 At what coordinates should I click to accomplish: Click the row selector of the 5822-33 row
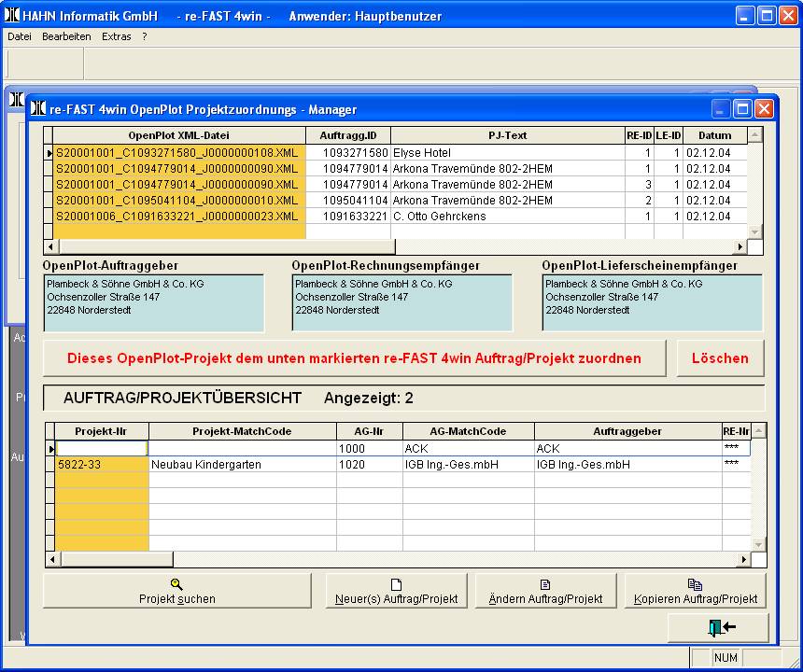tap(50, 464)
